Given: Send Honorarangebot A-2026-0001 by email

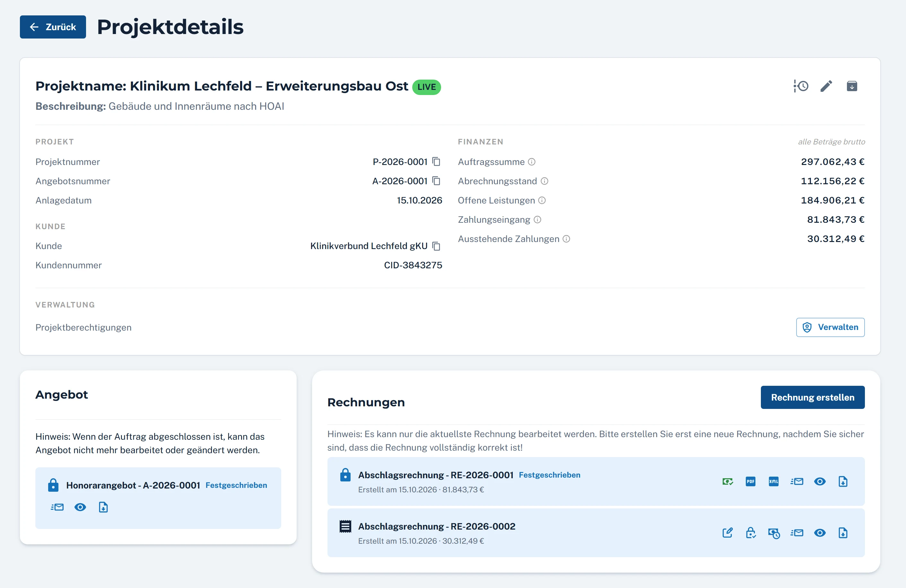Looking at the screenshot, I should (57, 507).
